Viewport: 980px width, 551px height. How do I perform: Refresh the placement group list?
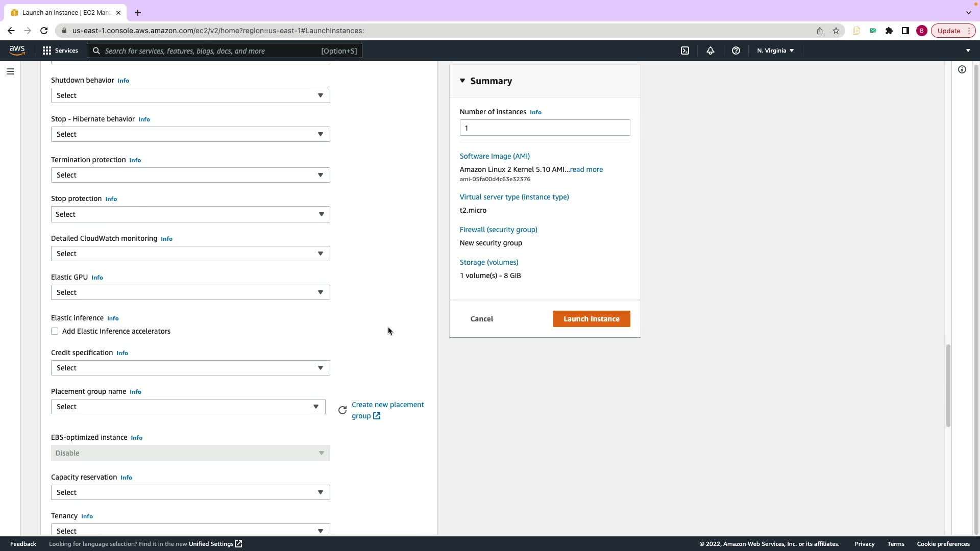click(x=342, y=410)
